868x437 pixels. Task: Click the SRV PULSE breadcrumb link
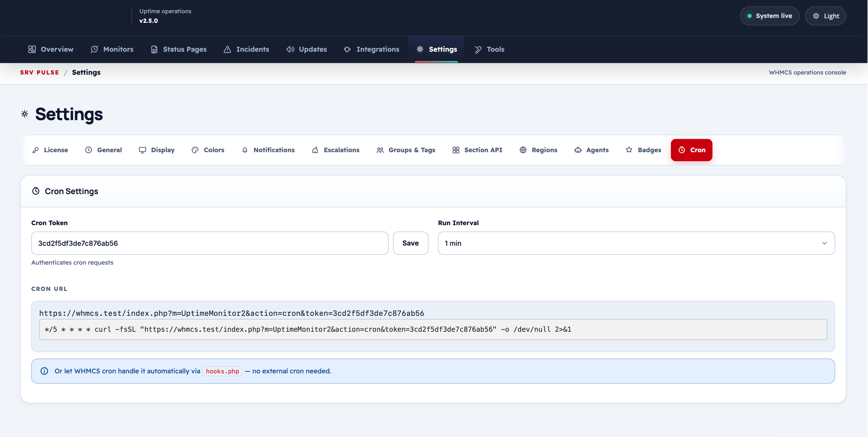tap(39, 72)
